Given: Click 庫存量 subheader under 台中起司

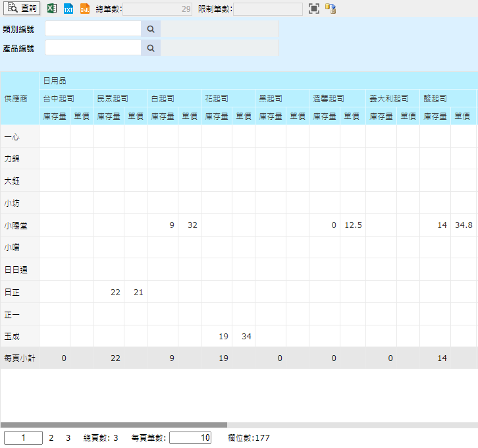Looking at the screenshot, I should point(55,116).
